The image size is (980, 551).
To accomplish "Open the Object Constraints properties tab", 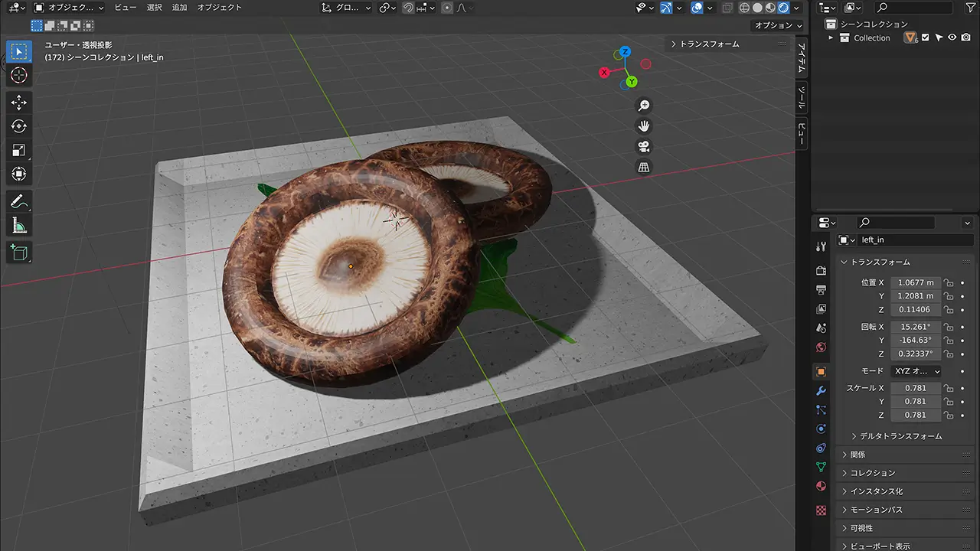I will click(821, 448).
